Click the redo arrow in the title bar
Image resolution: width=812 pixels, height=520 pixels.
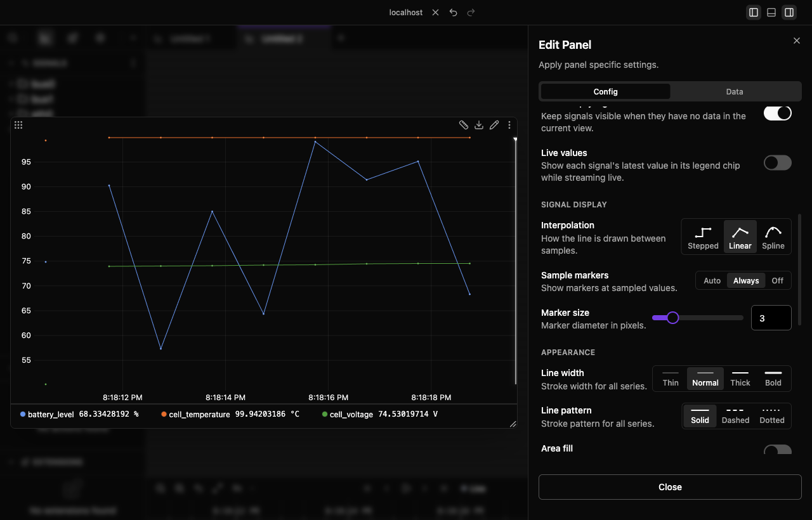click(x=471, y=13)
